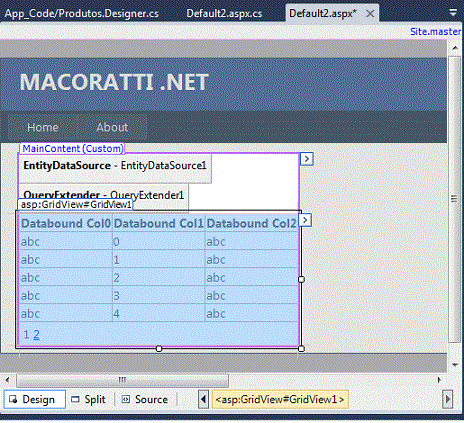This screenshot has width=464, height=423.
Task: Click horizontal scrollbar left arrow
Action: (7, 380)
